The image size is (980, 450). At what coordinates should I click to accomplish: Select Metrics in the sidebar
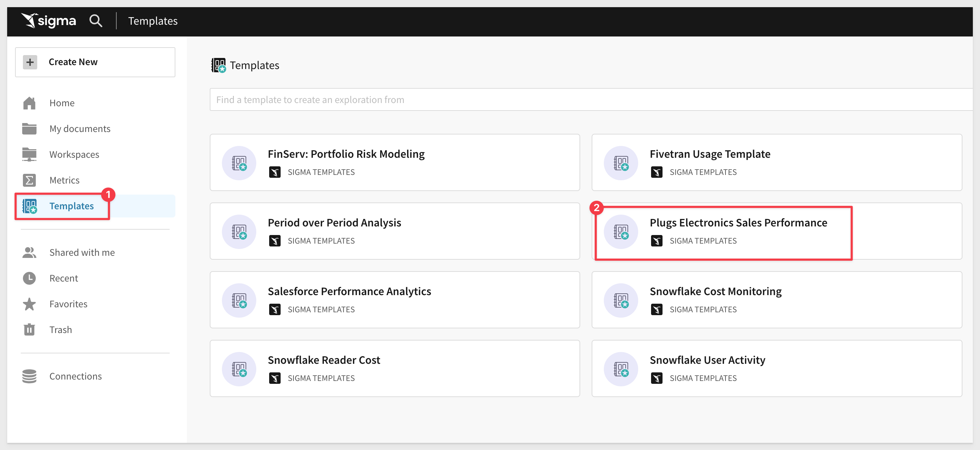(64, 180)
